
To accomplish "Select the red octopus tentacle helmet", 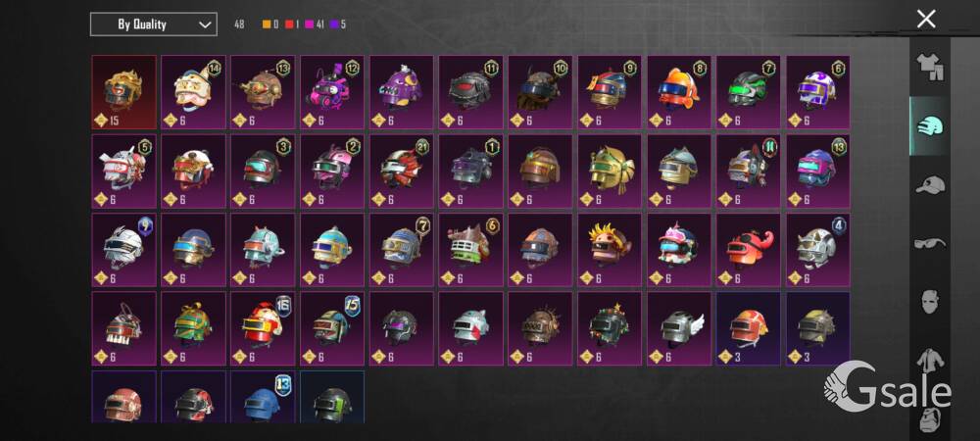I will [x=748, y=250].
